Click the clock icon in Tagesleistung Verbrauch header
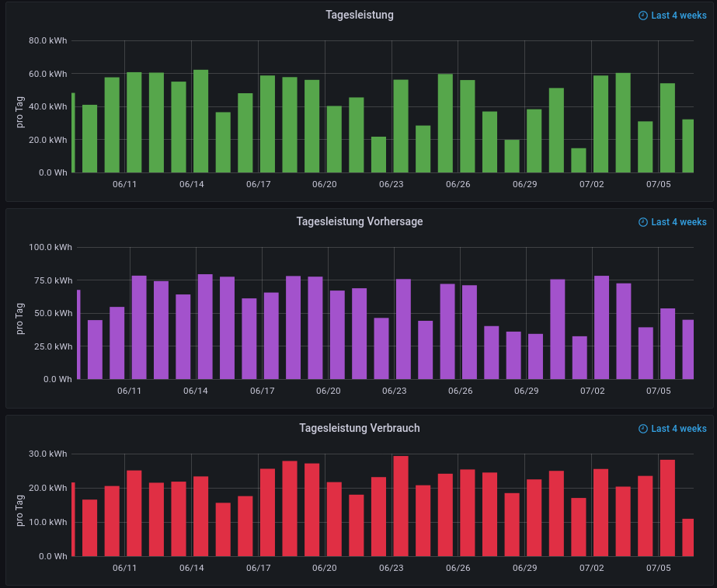The image size is (717, 588). (642, 429)
